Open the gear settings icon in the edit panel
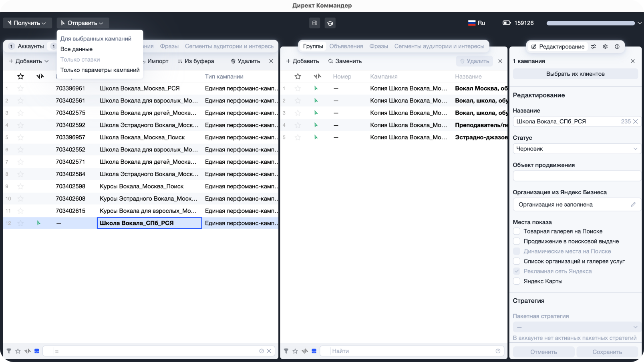The height and width of the screenshot is (362, 644). tap(605, 46)
